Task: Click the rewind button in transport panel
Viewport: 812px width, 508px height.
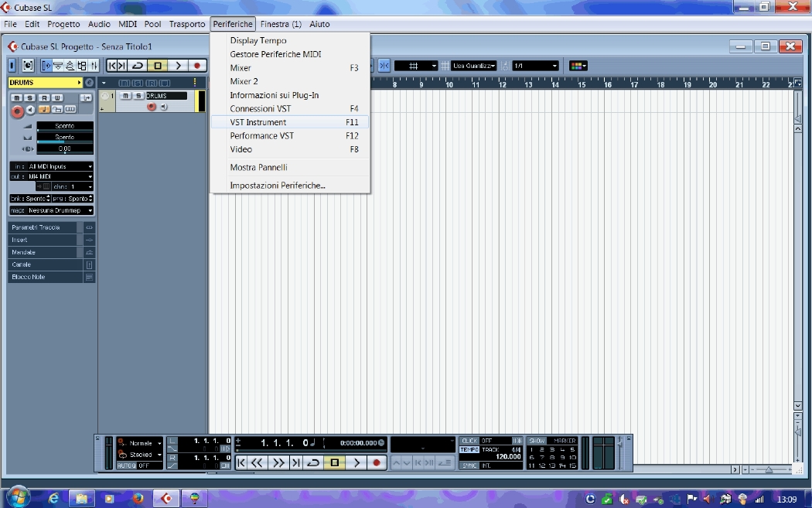Action: (257, 462)
